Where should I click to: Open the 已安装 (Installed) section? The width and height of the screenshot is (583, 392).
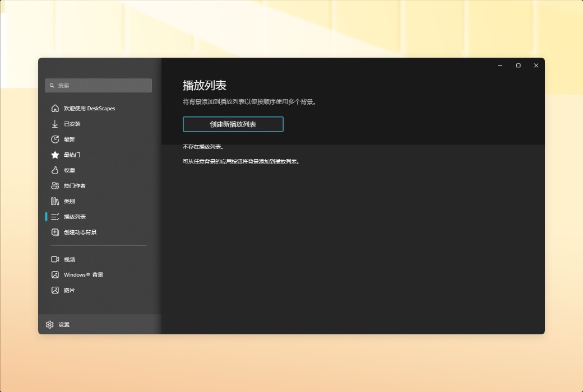coord(73,124)
